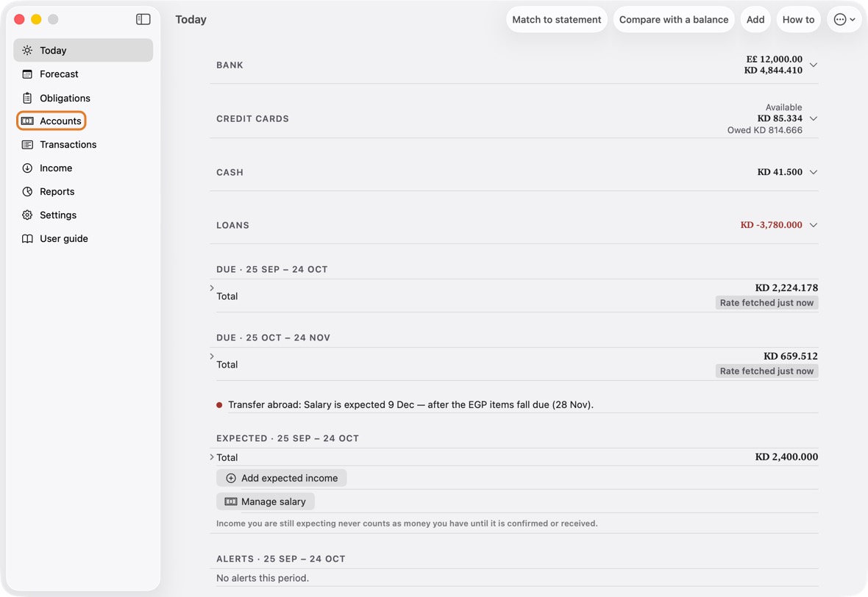Open Settings from the sidebar
Screen dimensions: 868x597
[x=83, y=215]
